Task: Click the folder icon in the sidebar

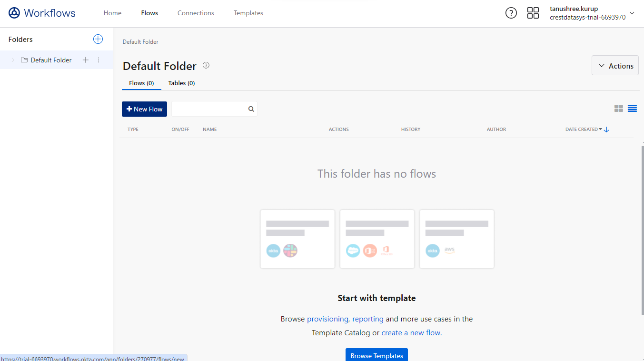Action: pos(24,60)
